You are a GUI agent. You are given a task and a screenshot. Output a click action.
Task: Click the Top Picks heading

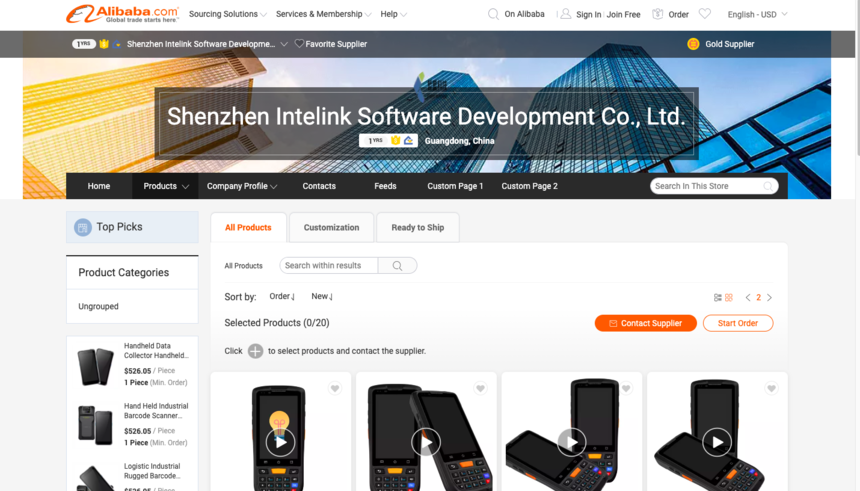(120, 227)
